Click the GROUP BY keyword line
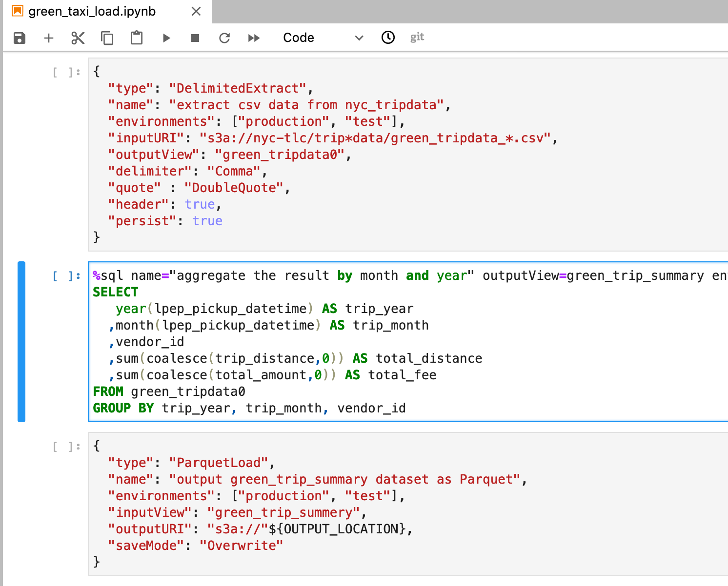 pyautogui.click(x=249, y=408)
